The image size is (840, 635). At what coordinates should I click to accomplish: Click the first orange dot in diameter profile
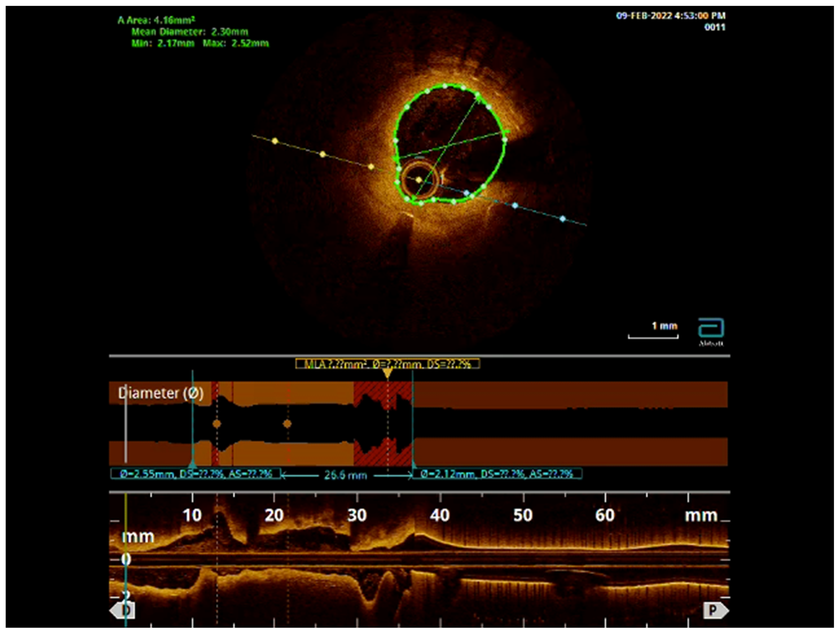[x=216, y=424]
